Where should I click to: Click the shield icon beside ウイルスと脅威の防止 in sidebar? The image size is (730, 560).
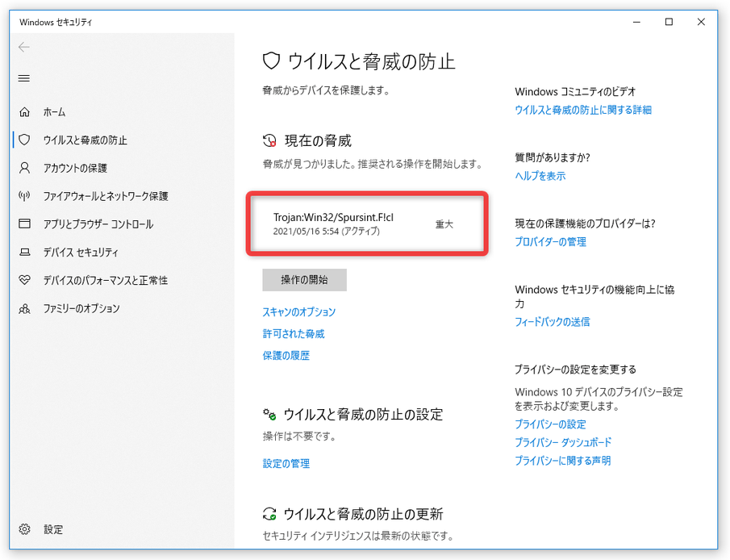(24, 140)
